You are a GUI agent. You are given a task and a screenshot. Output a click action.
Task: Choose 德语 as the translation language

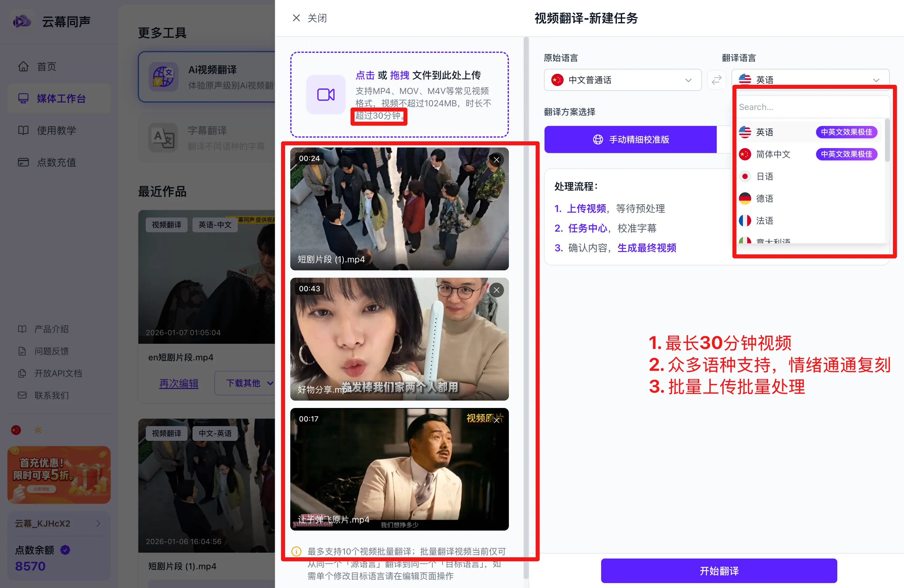764,198
